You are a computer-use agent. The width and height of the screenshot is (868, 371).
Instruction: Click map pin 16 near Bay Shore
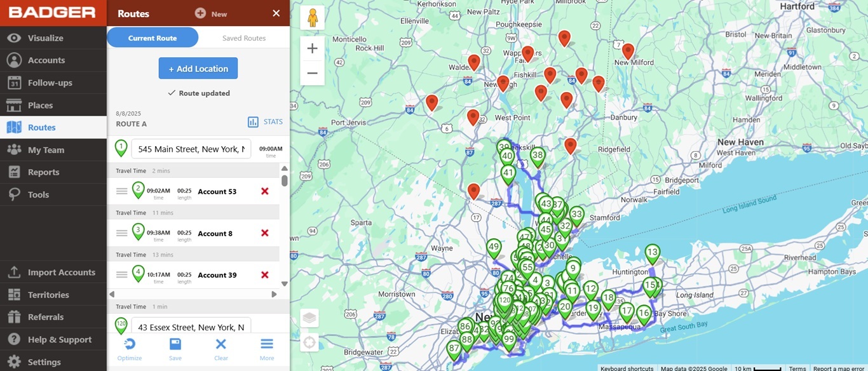pyautogui.click(x=644, y=314)
